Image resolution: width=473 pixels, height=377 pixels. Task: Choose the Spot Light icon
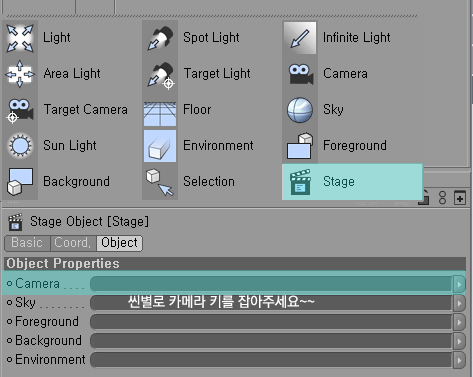(160, 38)
